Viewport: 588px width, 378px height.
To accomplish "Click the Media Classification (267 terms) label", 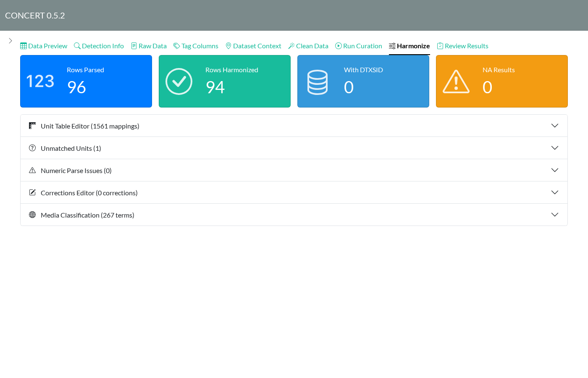I will pos(87,215).
